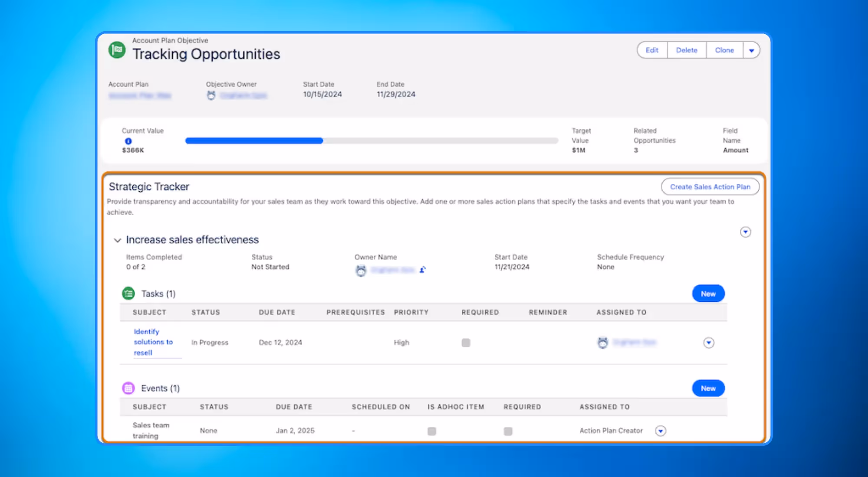Click the REMINDER column header
The height and width of the screenshot is (477, 868).
coord(548,312)
